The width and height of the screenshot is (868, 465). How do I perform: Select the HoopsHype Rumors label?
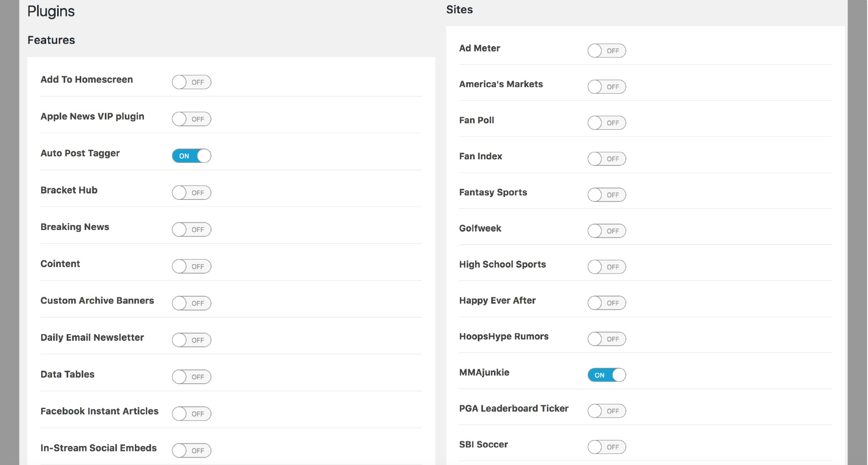(x=504, y=337)
